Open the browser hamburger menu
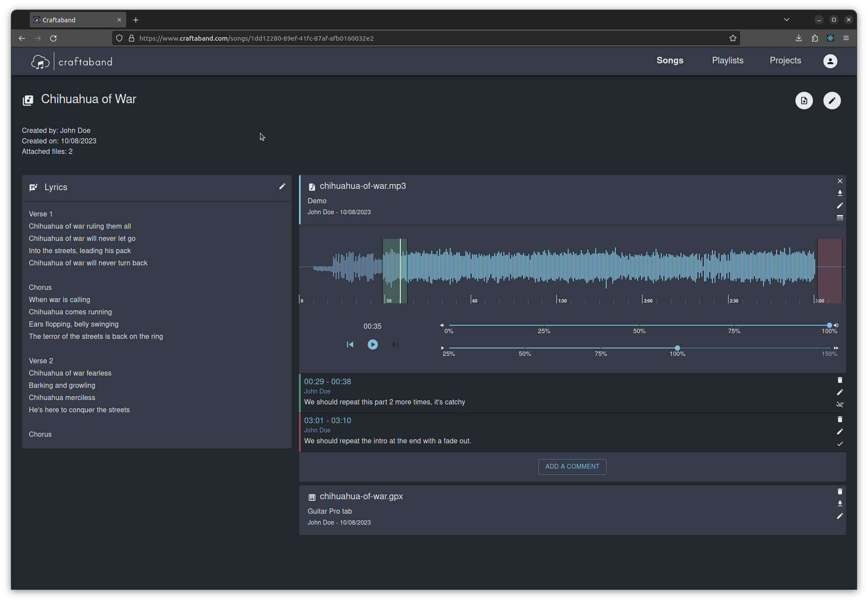 (x=846, y=38)
